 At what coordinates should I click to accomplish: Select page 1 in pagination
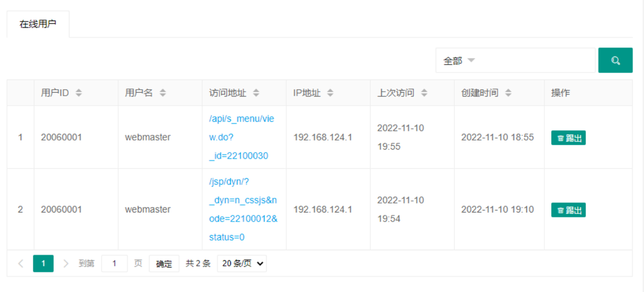[x=43, y=264]
